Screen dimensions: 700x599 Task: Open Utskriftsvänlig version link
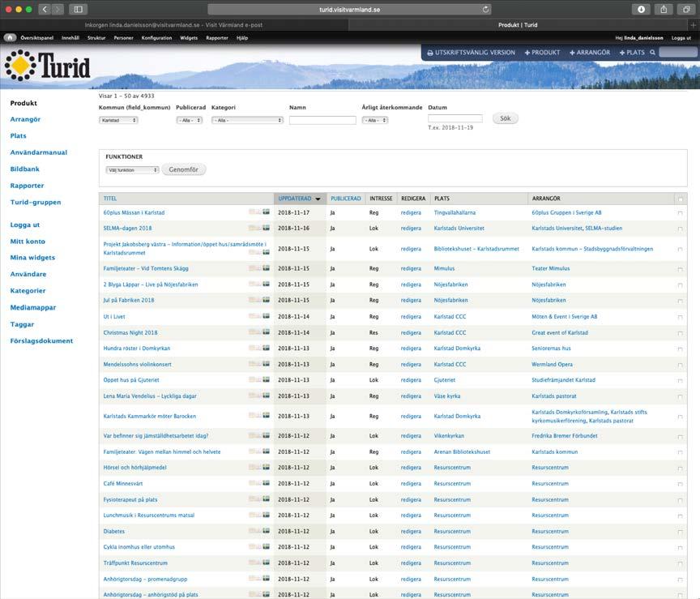pos(471,53)
